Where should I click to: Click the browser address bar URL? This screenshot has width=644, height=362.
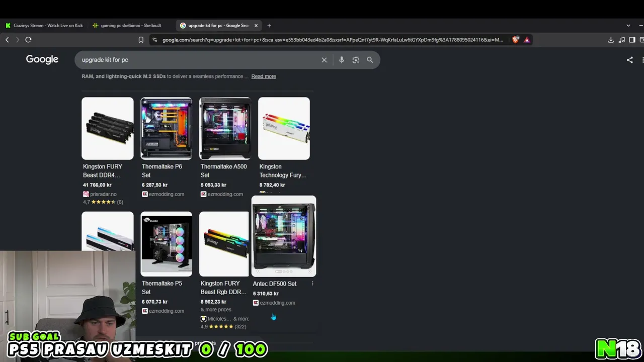(x=333, y=40)
